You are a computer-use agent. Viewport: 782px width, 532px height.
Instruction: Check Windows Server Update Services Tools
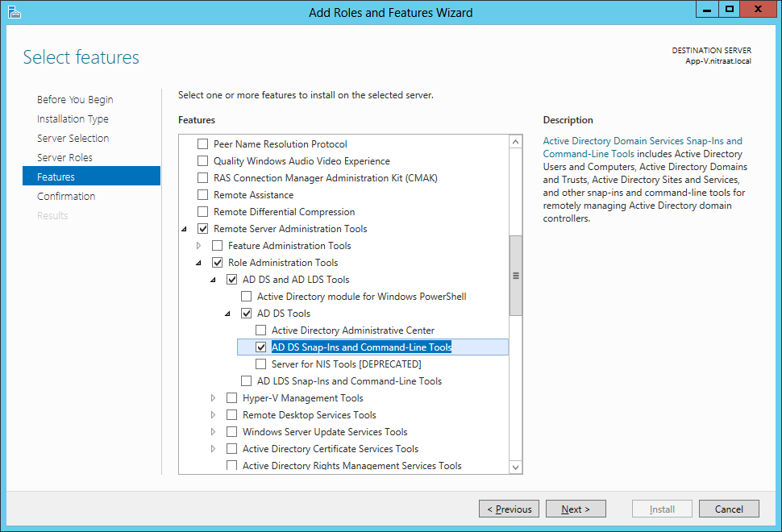pyautogui.click(x=231, y=432)
